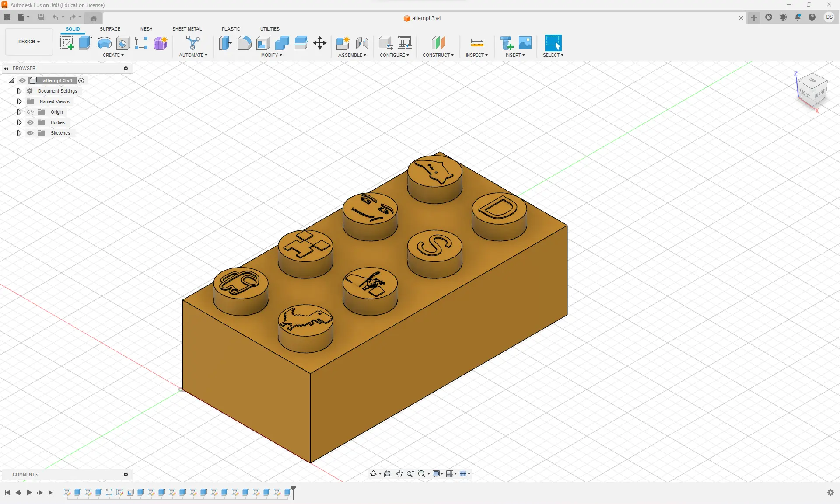Select the Press Pull tool
This screenshot has height=504, width=840.
pos(225,43)
